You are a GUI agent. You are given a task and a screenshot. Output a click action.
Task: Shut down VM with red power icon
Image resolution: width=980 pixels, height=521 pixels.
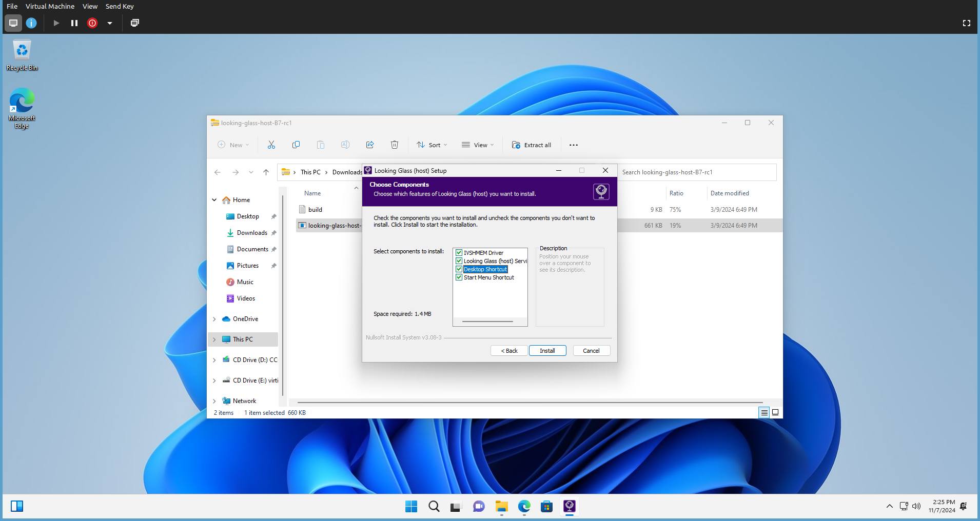coord(92,23)
